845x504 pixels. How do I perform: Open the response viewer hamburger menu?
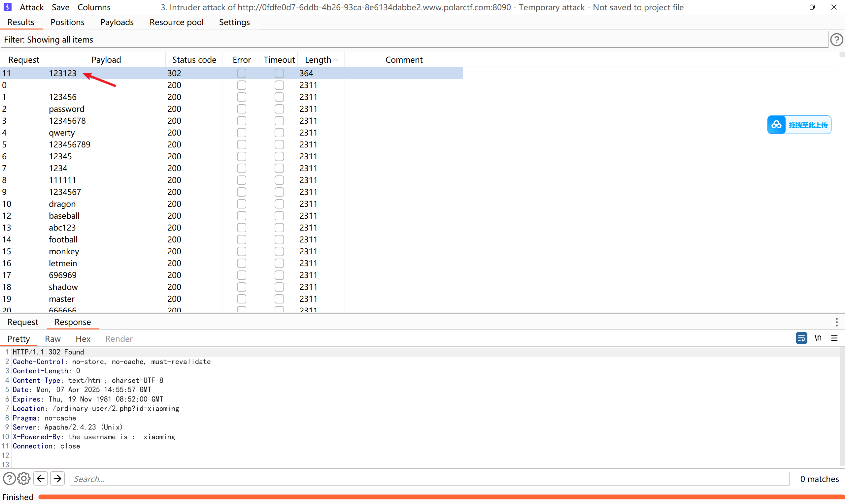pos(834,338)
